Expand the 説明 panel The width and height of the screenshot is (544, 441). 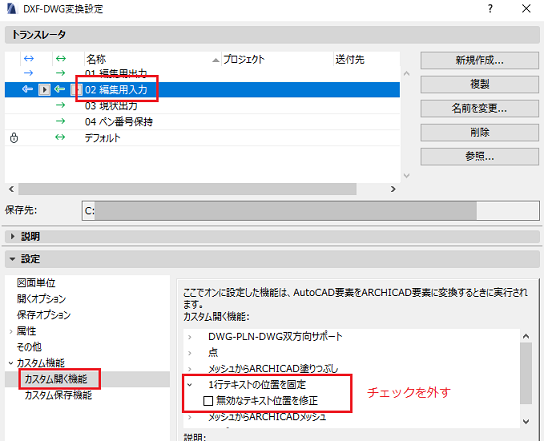[13, 237]
